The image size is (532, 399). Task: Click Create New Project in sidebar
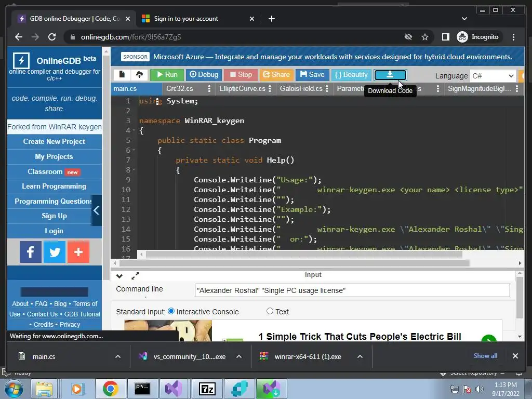[54, 141]
